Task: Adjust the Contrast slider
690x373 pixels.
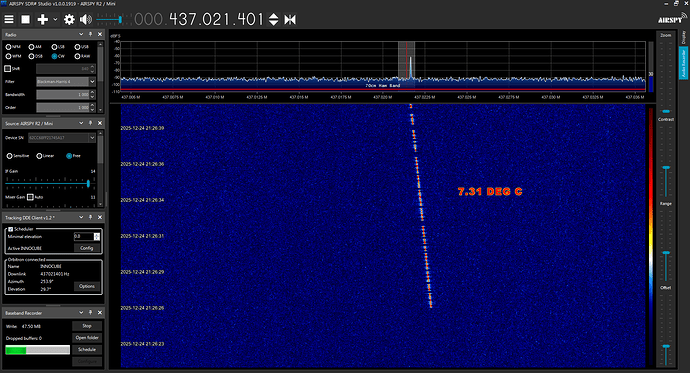Action: (x=666, y=168)
